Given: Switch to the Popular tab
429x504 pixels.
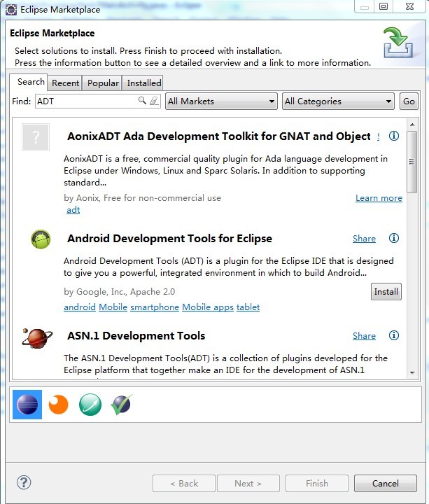Looking at the screenshot, I should [x=103, y=83].
